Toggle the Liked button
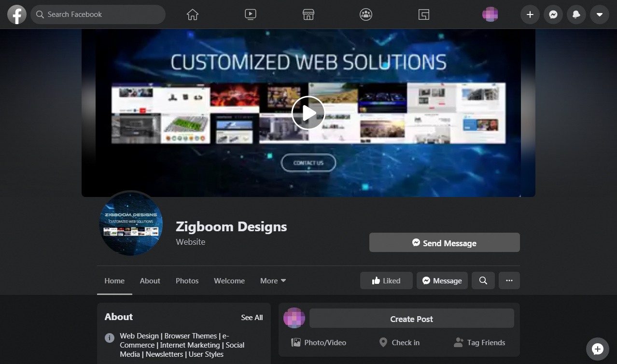The height and width of the screenshot is (364, 617). (386, 280)
